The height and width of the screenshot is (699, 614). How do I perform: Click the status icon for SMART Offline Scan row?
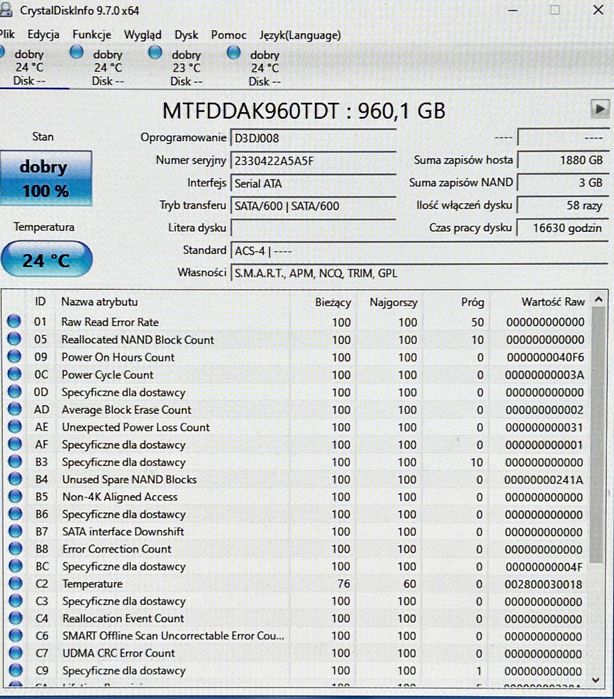coord(16,635)
